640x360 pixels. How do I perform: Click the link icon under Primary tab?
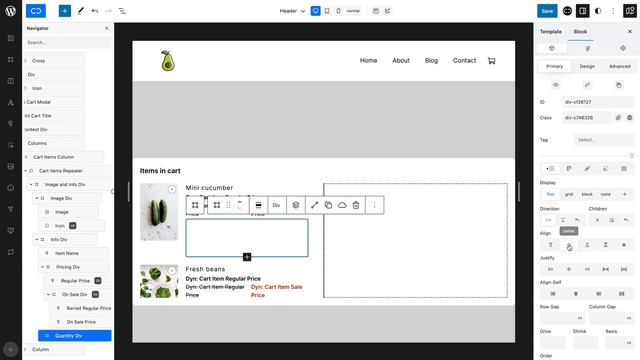click(x=587, y=85)
